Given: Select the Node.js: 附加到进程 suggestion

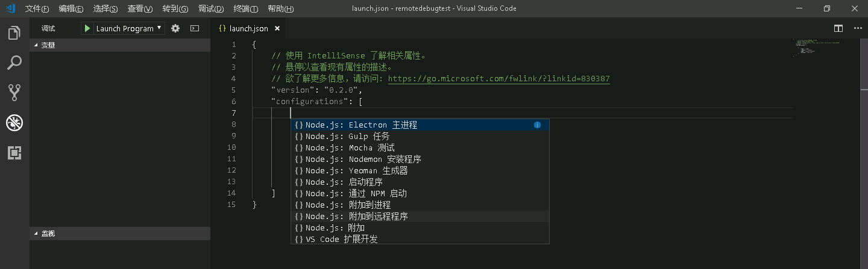Looking at the screenshot, I should tap(420, 205).
